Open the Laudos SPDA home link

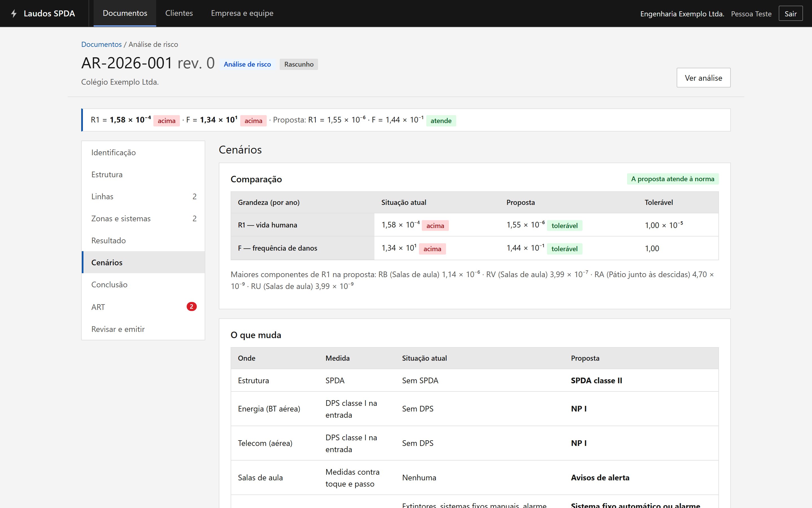coord(43,14)
